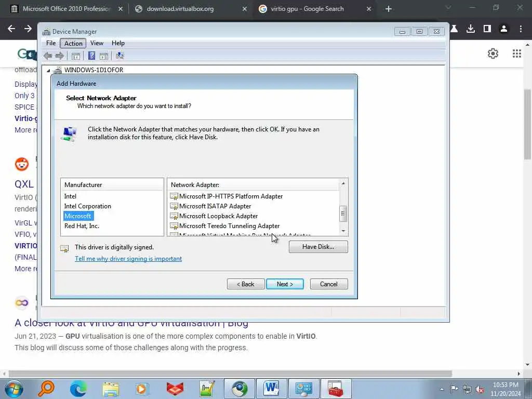The image size is (532, 399).
Task: Click the Action Center flag tray icon
Action: coord(454,389)
